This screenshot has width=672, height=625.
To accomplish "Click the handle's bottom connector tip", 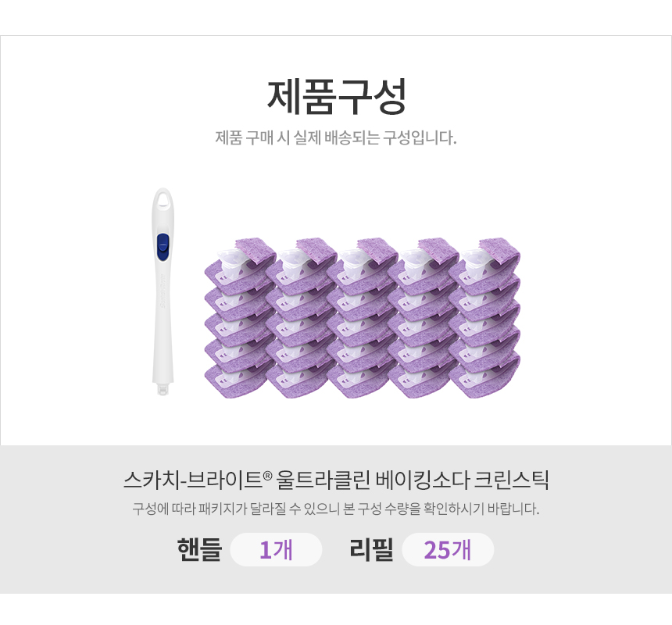I will click(x=163, y=389).
